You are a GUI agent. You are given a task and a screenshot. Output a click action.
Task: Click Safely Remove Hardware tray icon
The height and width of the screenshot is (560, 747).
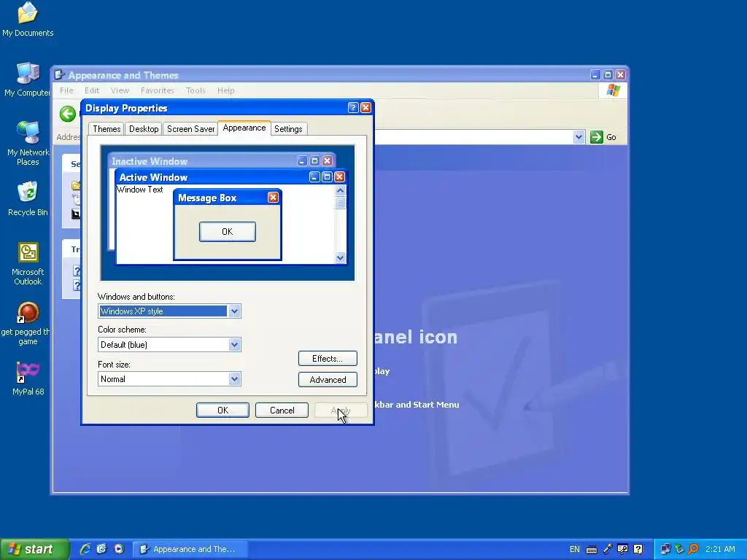pos(680,549)
